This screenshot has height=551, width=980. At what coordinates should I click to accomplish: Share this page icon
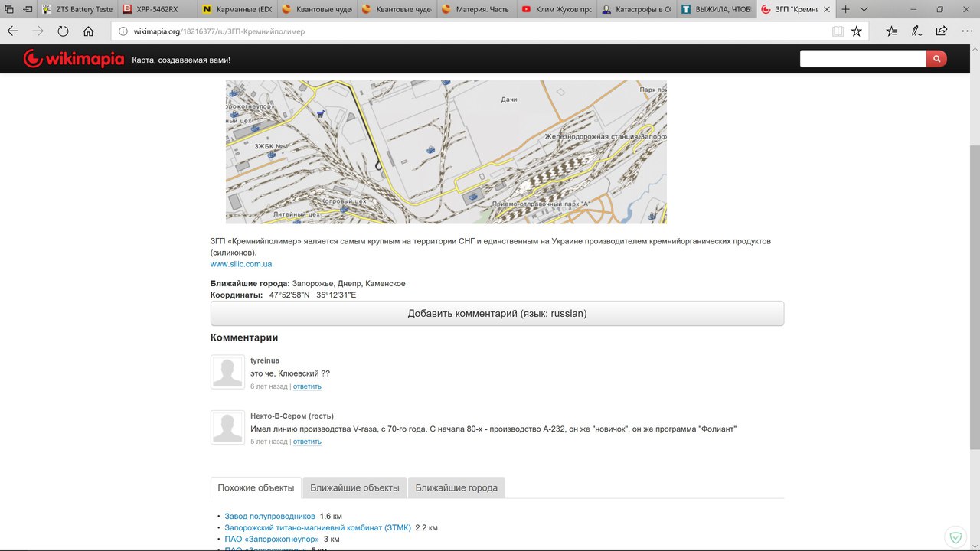click(x=942, y=31)
